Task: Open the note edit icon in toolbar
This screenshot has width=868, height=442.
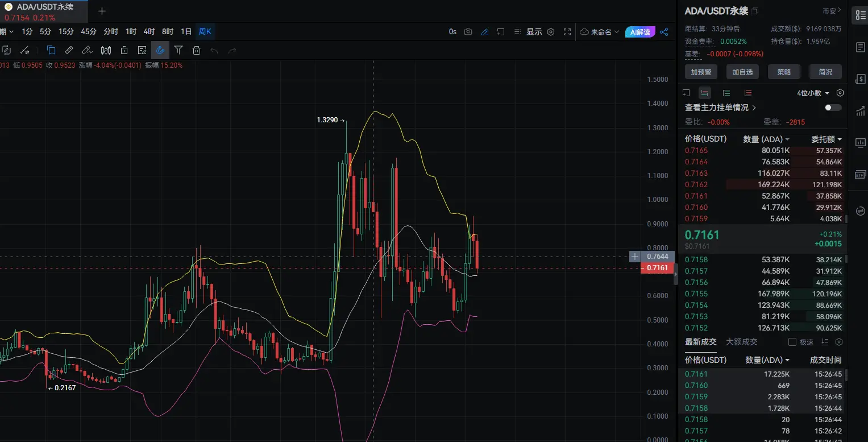Action: coord(142,50)
